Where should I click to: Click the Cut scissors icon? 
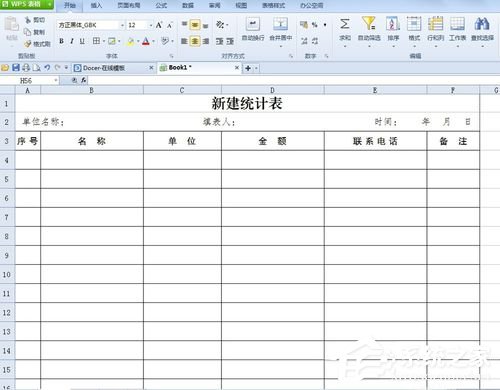click(x=28, y=20)
